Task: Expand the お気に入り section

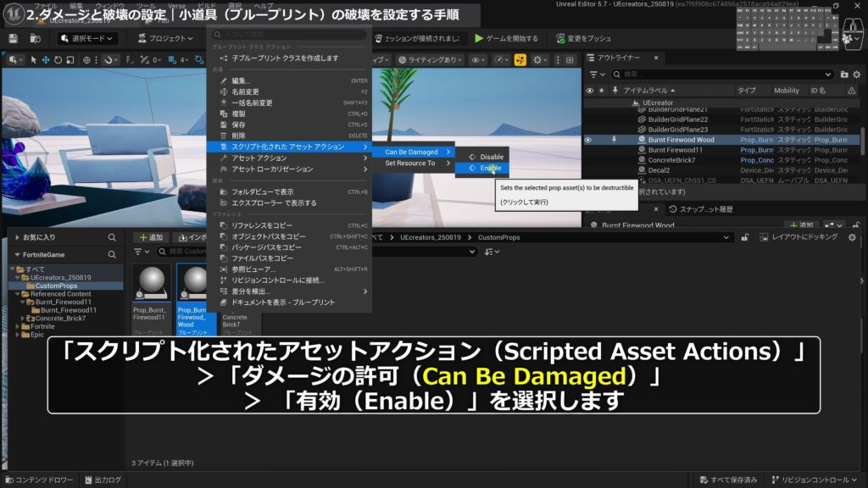Action: coord(17,237)
